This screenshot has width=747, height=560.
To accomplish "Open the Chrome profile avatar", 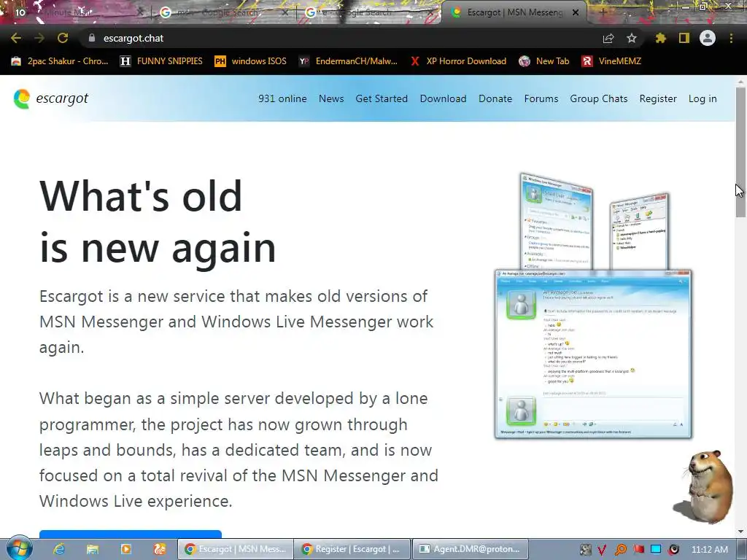I will coord(708,38).
